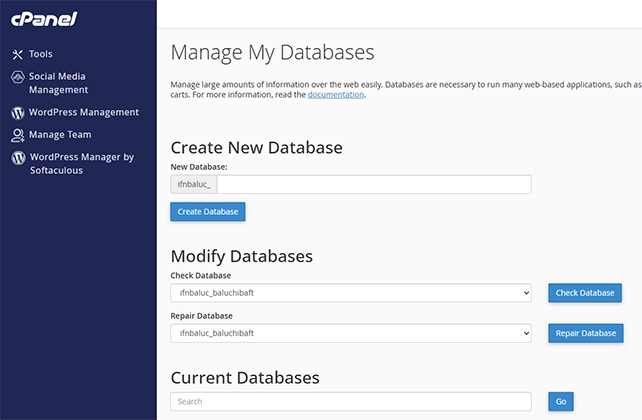Click the Modify Databases heading
The width and height of the screenshot is (642, 420).
(242, 257)
